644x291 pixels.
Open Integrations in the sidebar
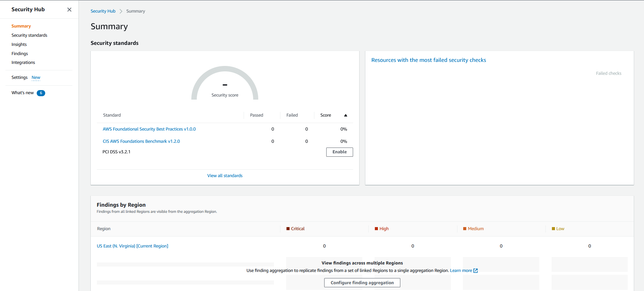click(23, 63)
